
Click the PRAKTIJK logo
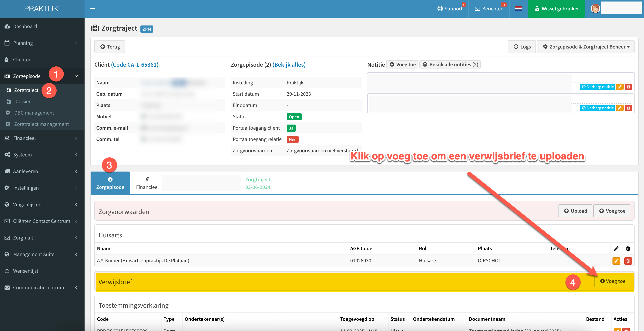coord(41,9)
